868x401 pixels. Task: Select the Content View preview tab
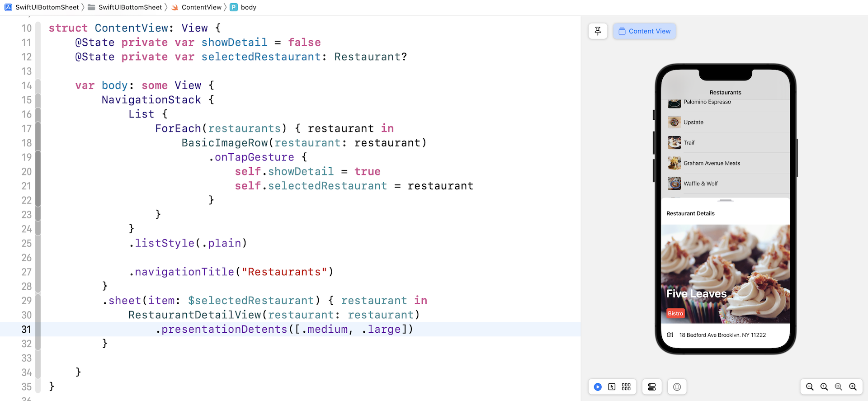pos(645,31)
